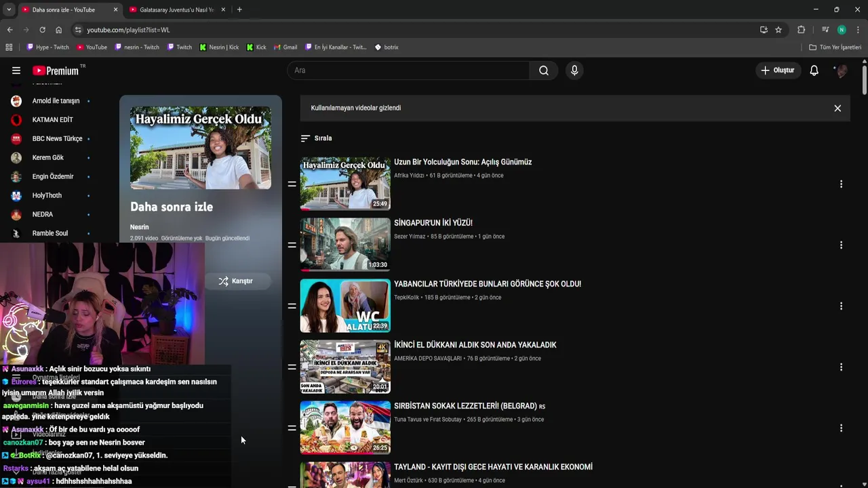868x488 pixels.
Task: Click the Oluştur create button
Action: 778,70
